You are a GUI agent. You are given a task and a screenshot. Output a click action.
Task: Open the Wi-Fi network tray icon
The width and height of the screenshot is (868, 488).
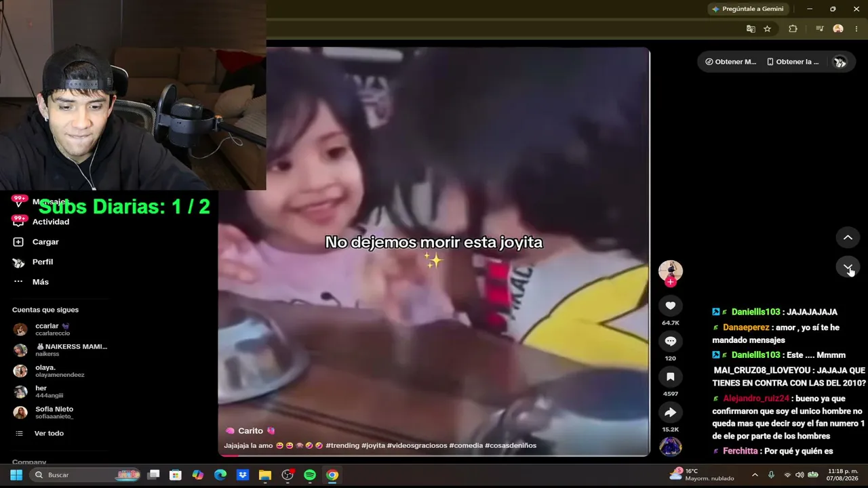(787, 475)
